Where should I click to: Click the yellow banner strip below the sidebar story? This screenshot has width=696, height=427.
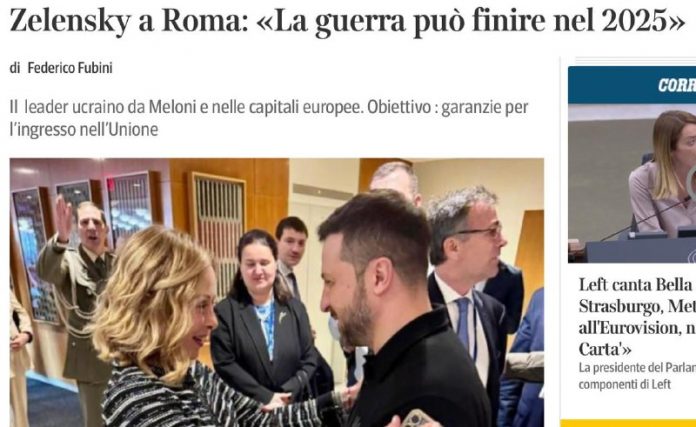[x=628, y=423]
